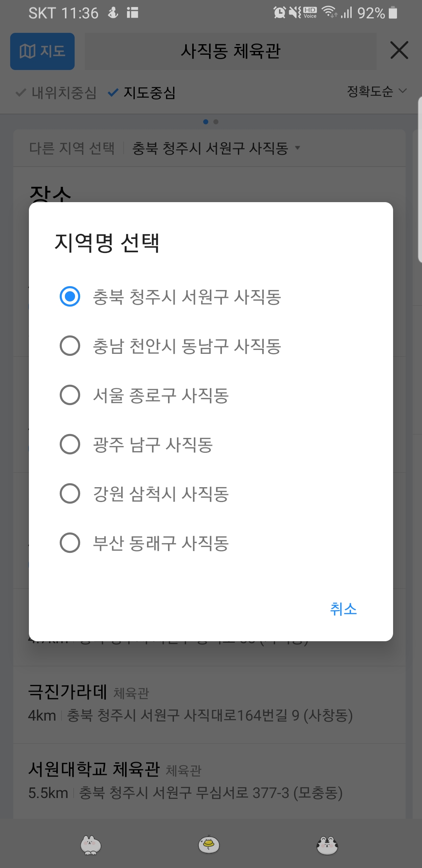This screenshot has width=422, height=868.
Task: Choose 서울 종로구 사직동 radio option
Action: point(70,395)
